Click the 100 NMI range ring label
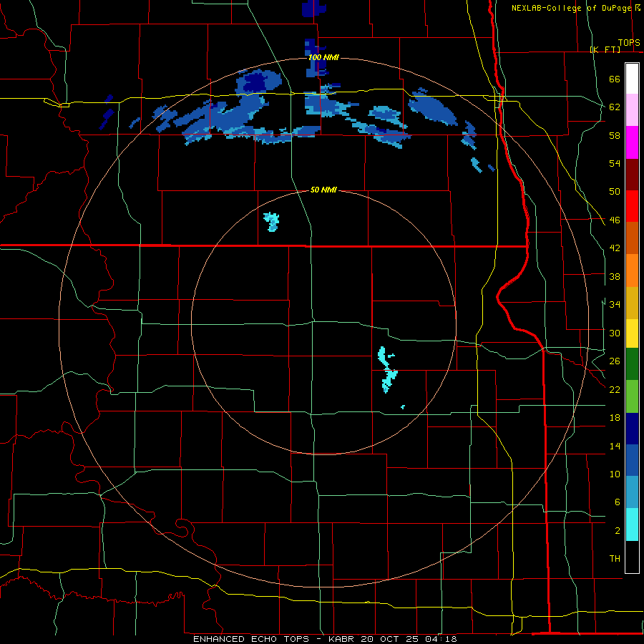Viewport: 644px width, 644px height. [323, 57]
